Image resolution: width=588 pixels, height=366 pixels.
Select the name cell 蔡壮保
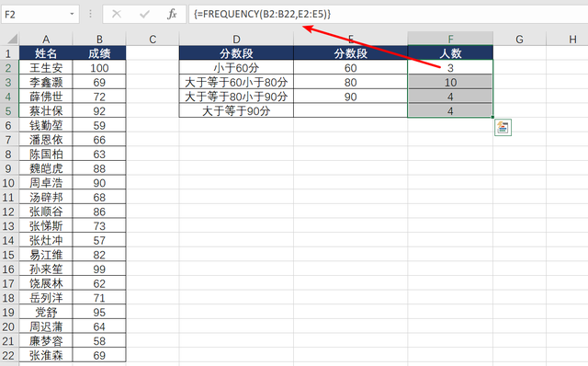point(46,110)
